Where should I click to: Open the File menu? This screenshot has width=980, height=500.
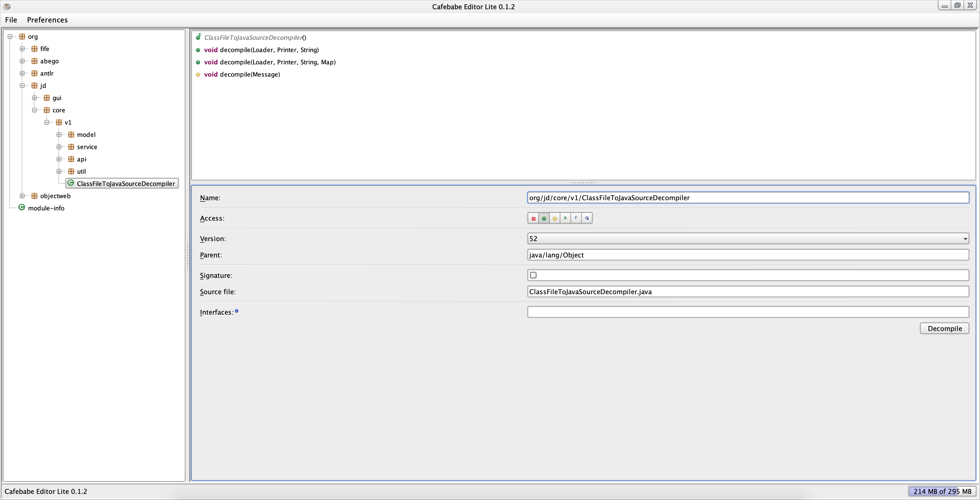[x=11, y=20]
